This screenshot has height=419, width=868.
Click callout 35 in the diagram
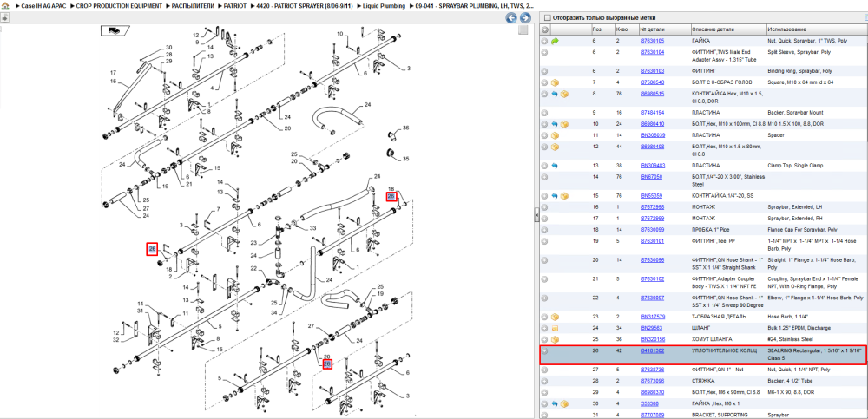click(x=405, y=159)
